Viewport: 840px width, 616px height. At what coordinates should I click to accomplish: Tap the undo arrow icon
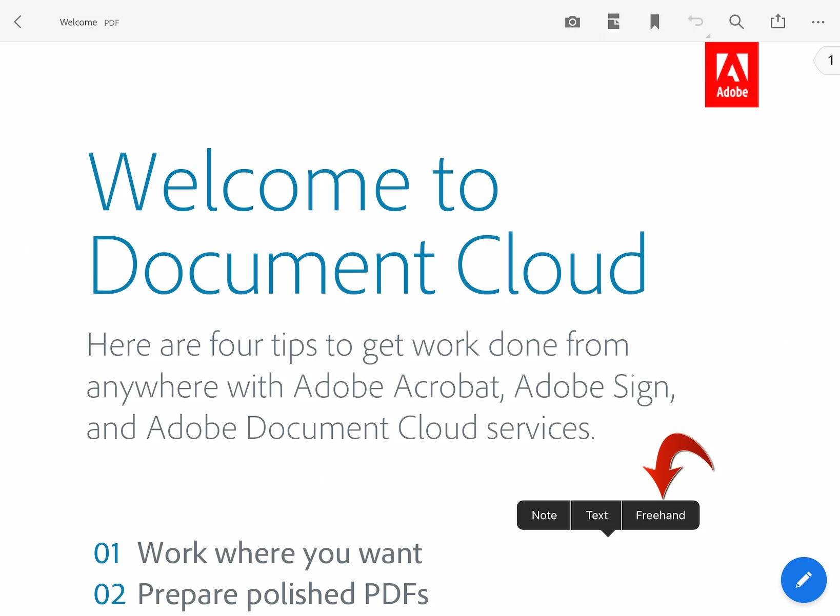tap(695, 21)
